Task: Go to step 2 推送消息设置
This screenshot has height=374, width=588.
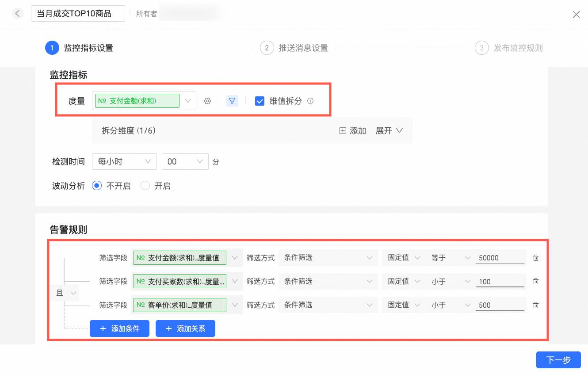Action: click(294, 48)
